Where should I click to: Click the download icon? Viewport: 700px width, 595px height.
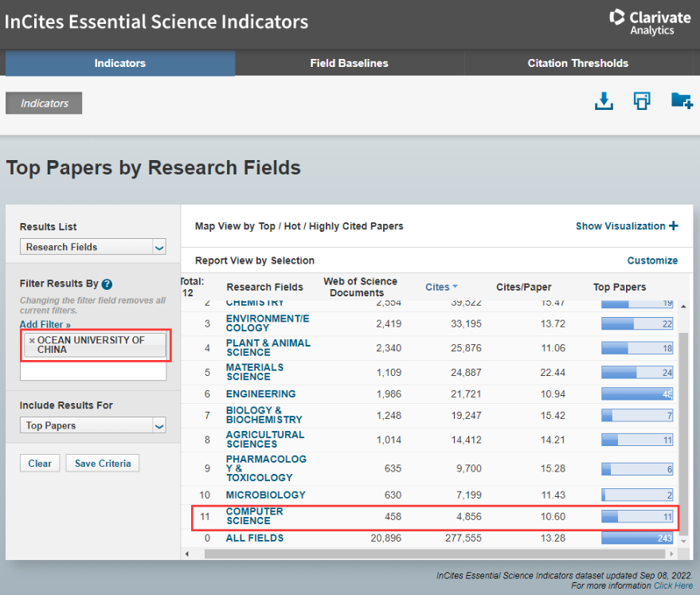[604, 101]
